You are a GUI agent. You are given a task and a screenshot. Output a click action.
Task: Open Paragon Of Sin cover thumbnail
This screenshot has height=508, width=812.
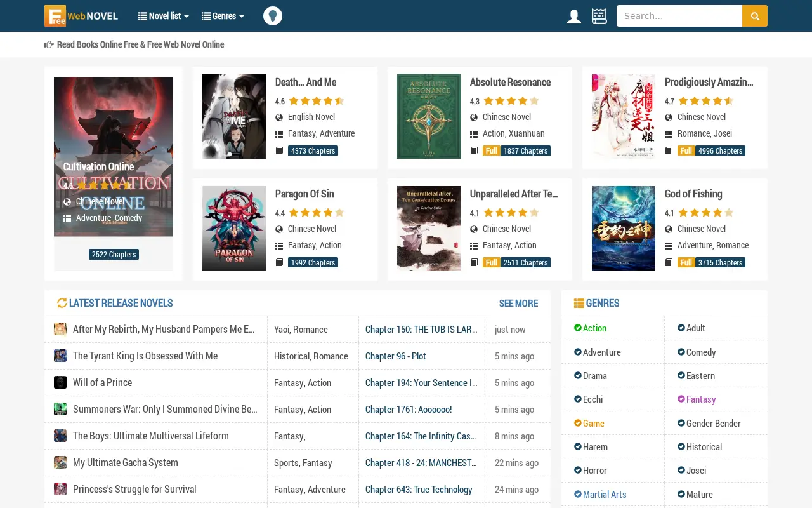click(x=234, y=228)
